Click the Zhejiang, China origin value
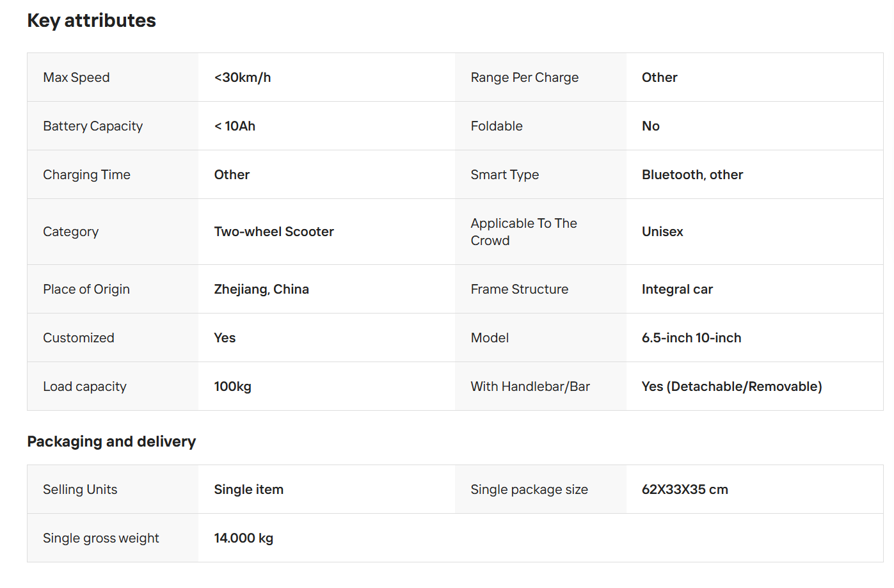Viewport: 894px width, 588px height. [x=262, y=289]
